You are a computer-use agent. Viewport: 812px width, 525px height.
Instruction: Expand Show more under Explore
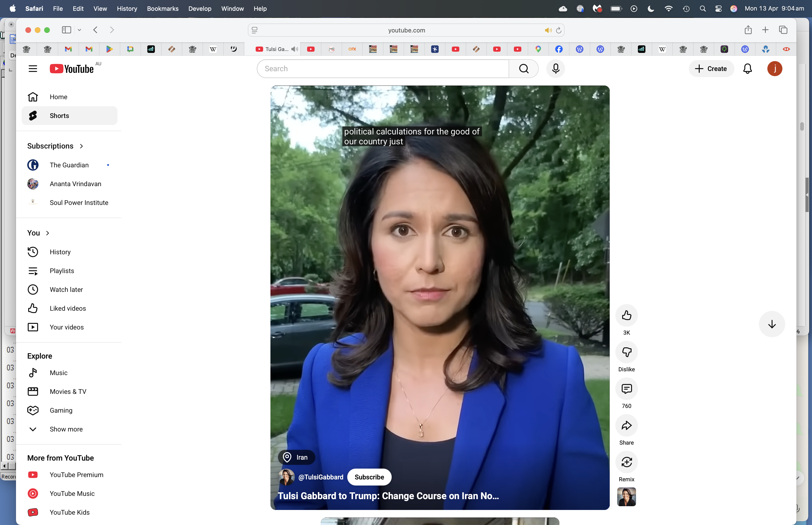coord(66,429)
